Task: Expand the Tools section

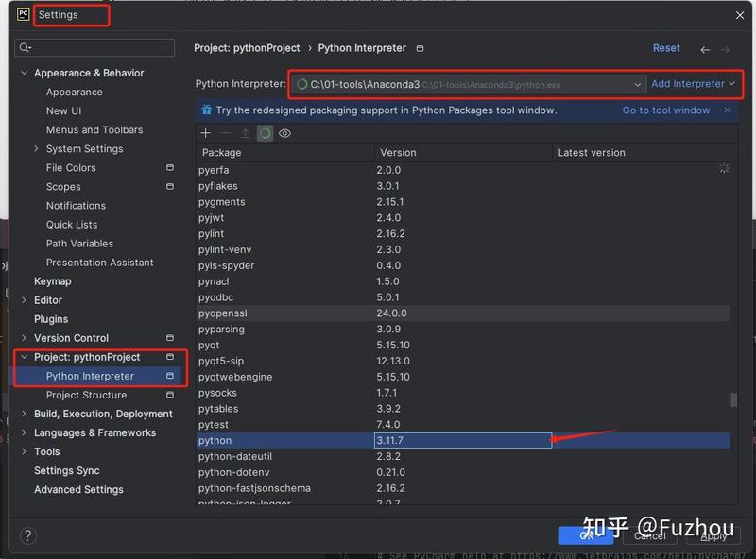Action: coord(24,451)
